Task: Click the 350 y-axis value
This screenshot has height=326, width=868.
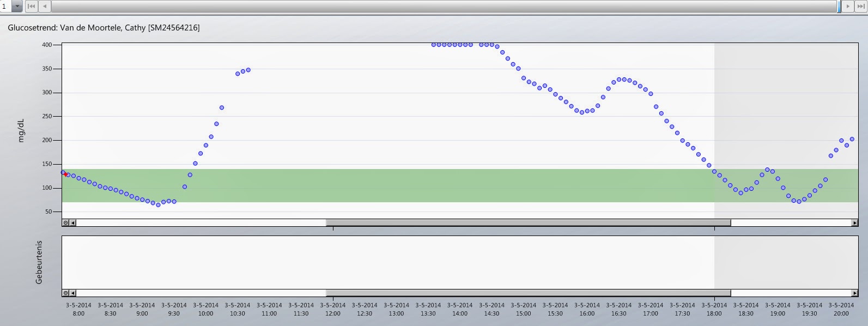Action: coord(47,69)
